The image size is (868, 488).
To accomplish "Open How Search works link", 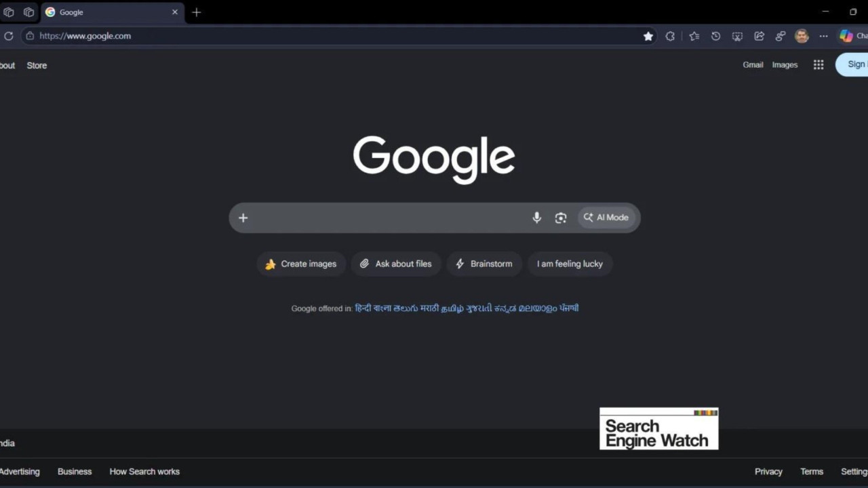I will [x=144, y=472].
